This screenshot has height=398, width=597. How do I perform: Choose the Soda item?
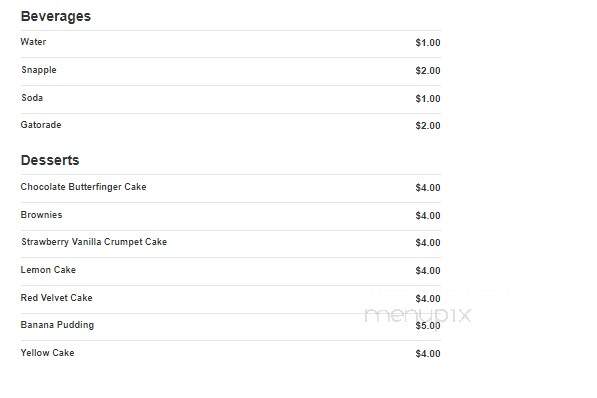(32, 98)
